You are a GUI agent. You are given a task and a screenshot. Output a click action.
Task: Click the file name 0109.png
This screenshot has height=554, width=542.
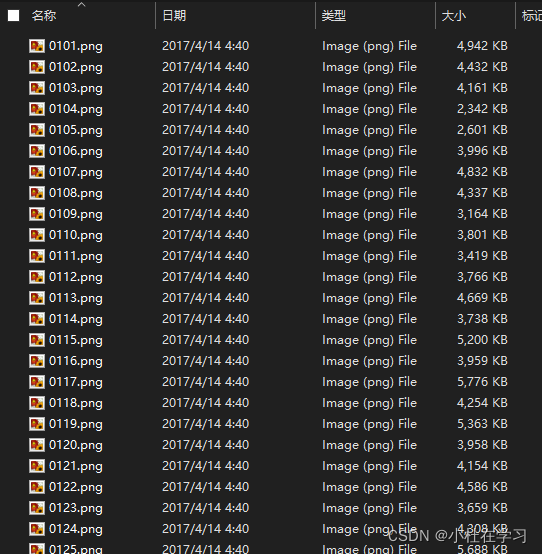pos(76,214)
